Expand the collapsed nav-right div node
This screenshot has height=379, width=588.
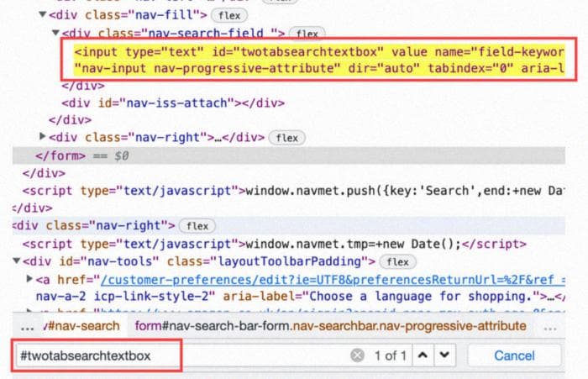pyautogui.click(x=42, y=136)
